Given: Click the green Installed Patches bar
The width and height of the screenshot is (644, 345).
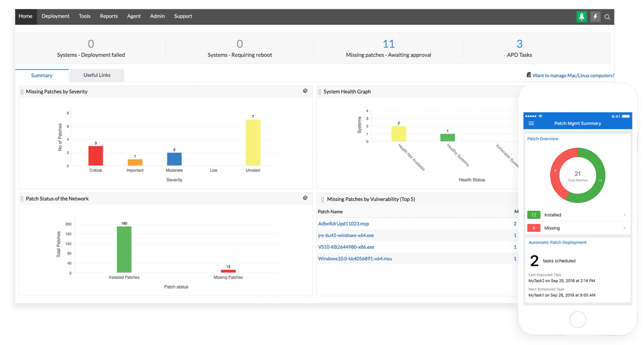Looking at the screenshot, I should pyautogui.click(x=124, y=249).
